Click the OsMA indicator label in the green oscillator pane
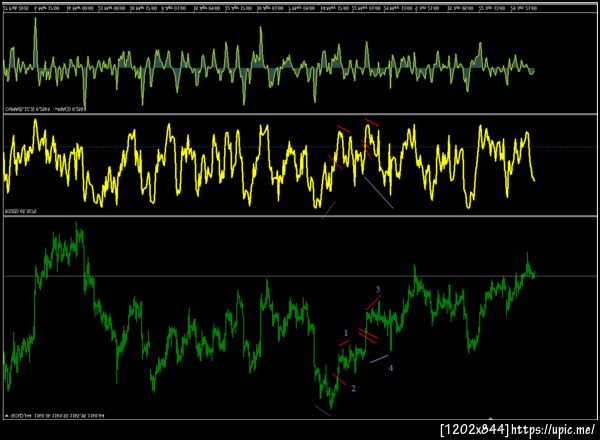The height and width of the screenshot is (440, 600). 44,109
